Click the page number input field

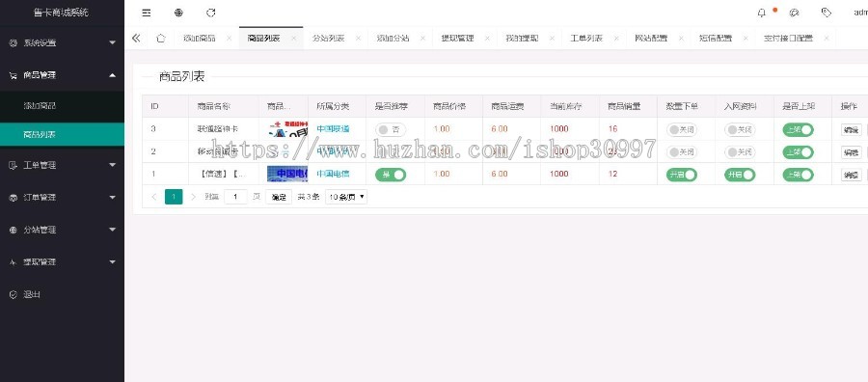pos(236,197)
